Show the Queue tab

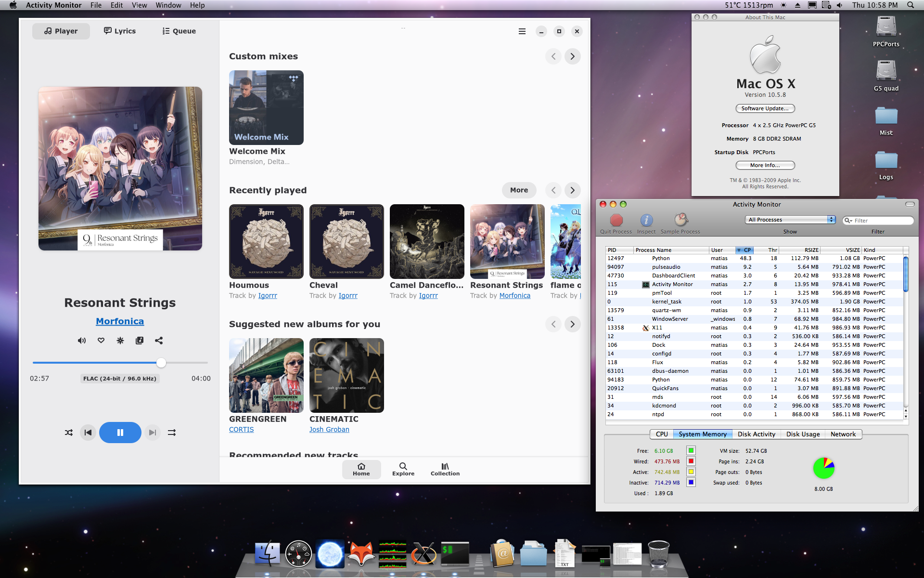[x=179, y=31]
